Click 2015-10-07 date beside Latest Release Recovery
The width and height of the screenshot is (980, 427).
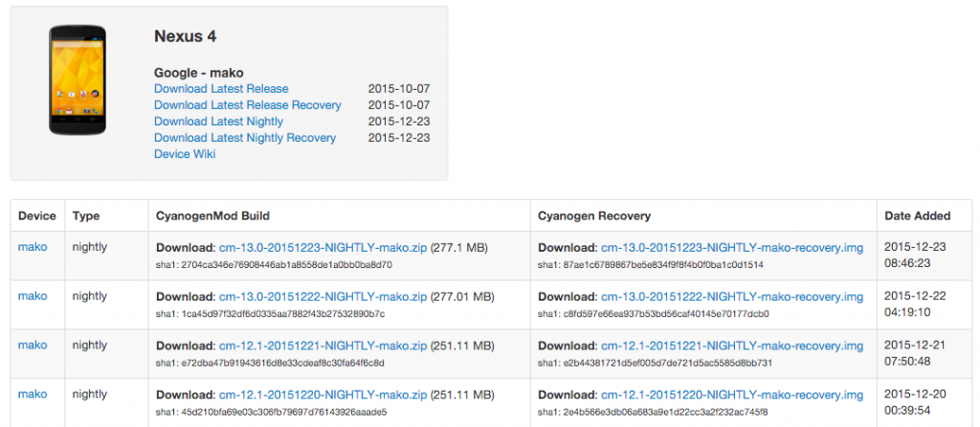(x=399, y=105)
